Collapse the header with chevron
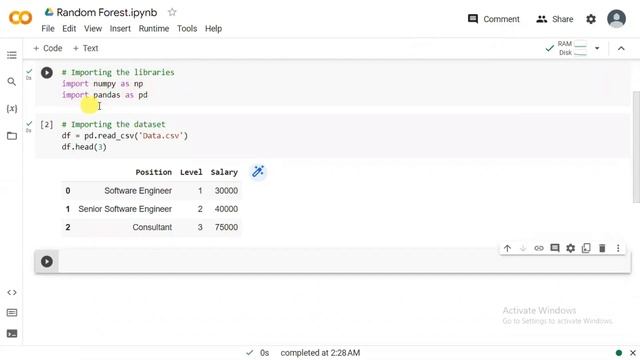The image size is (640, 360). 621,48
